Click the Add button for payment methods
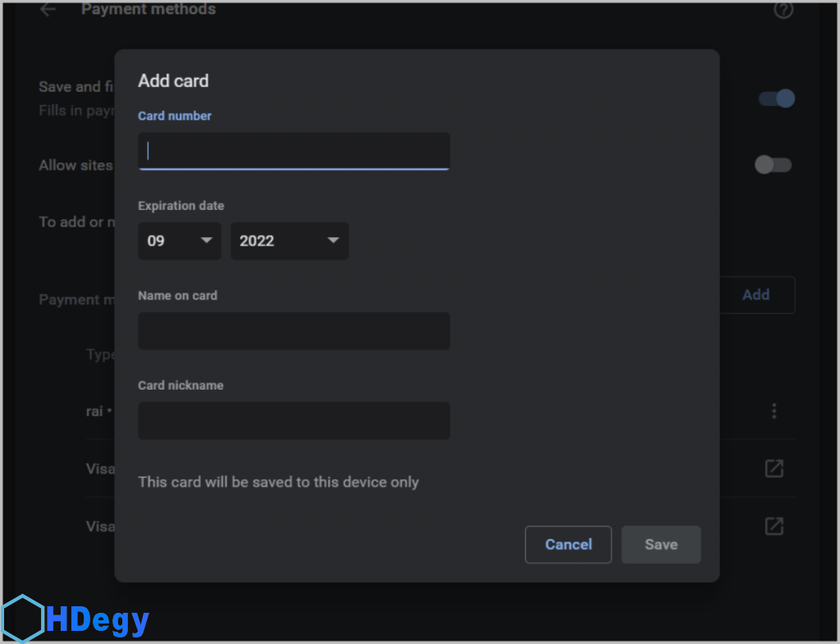Image resolution: width=840 pixels, height=644 pixels. point(756,295)
